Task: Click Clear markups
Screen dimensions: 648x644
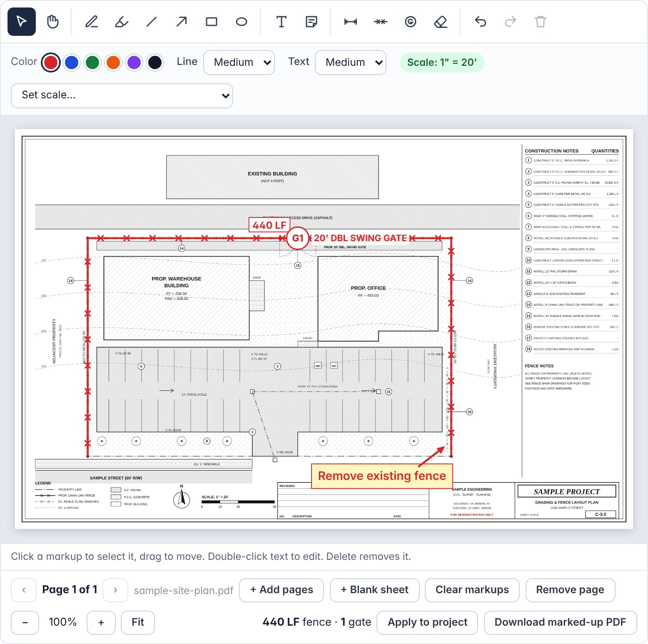Action: (472, 590)
